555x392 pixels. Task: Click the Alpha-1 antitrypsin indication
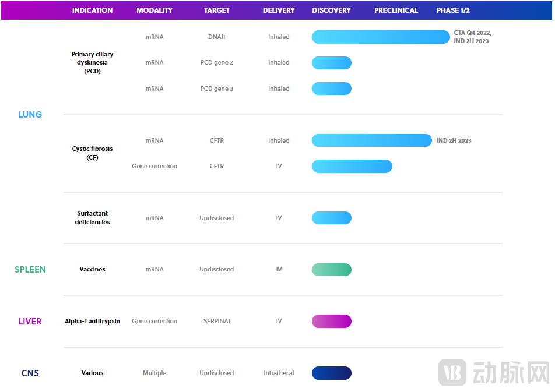tap(92, 322)
